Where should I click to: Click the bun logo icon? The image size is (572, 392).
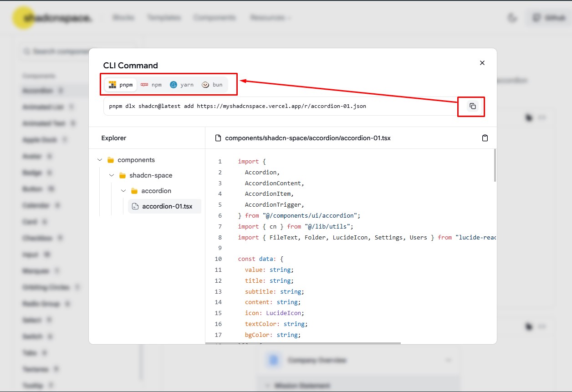tap(205, 85)
